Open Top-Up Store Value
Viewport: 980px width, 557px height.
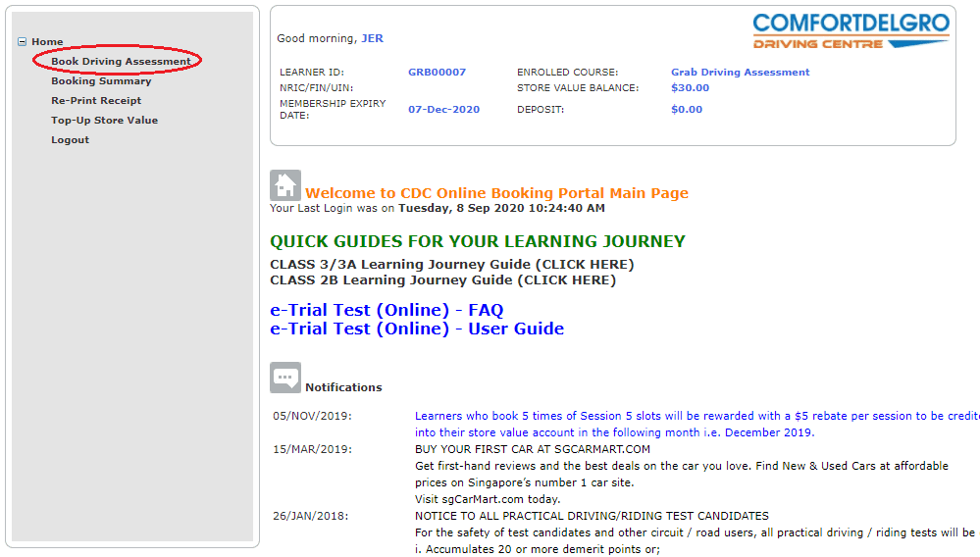coord(104,121)
